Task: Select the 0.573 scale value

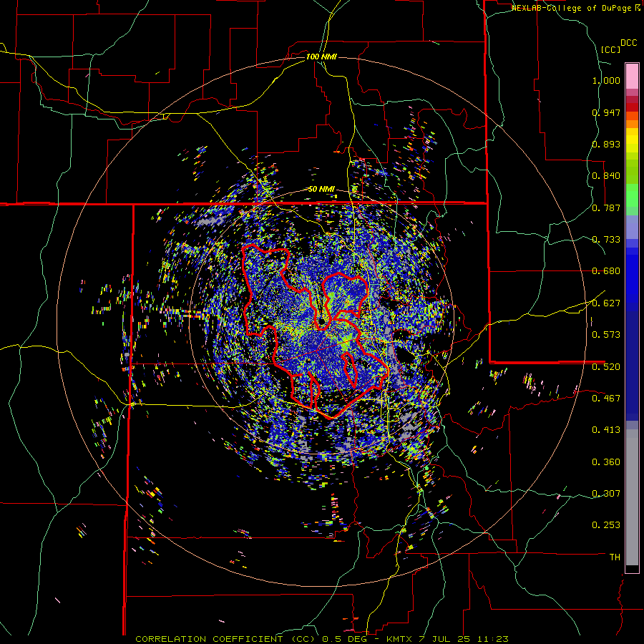Action: click(x=606, y=335)
